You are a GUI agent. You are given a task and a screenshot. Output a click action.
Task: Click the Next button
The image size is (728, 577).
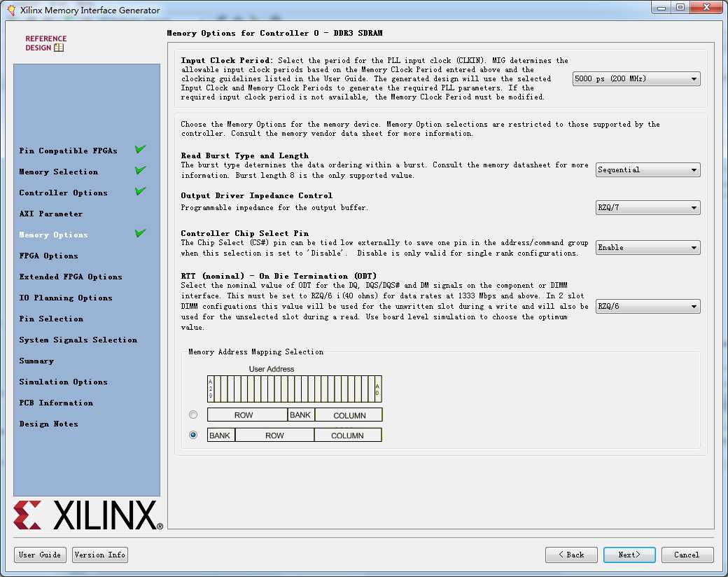[629, 555]
